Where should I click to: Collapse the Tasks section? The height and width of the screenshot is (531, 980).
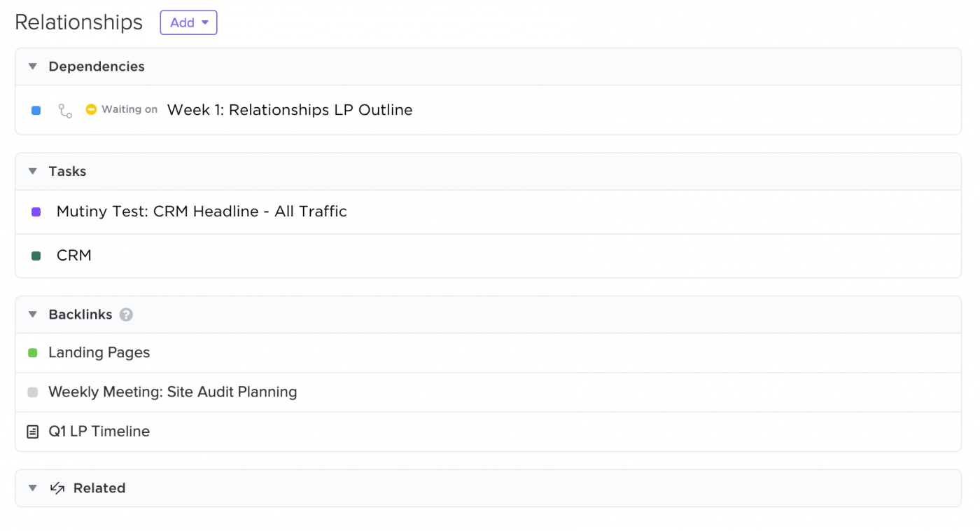tap(32, 172)
